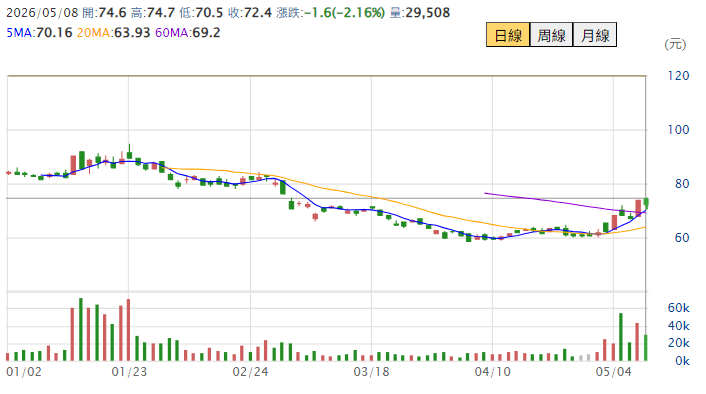The image size is (706, 394).
Task: Click the date 2026/05/08 in header
Action: (x=42, y=13)
